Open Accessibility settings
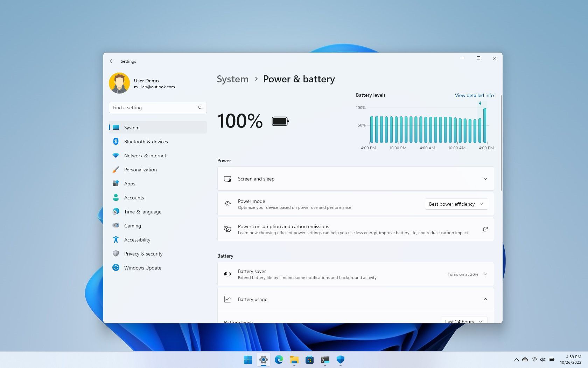This screenshot has height=368, width=588. tap(137, 240)
